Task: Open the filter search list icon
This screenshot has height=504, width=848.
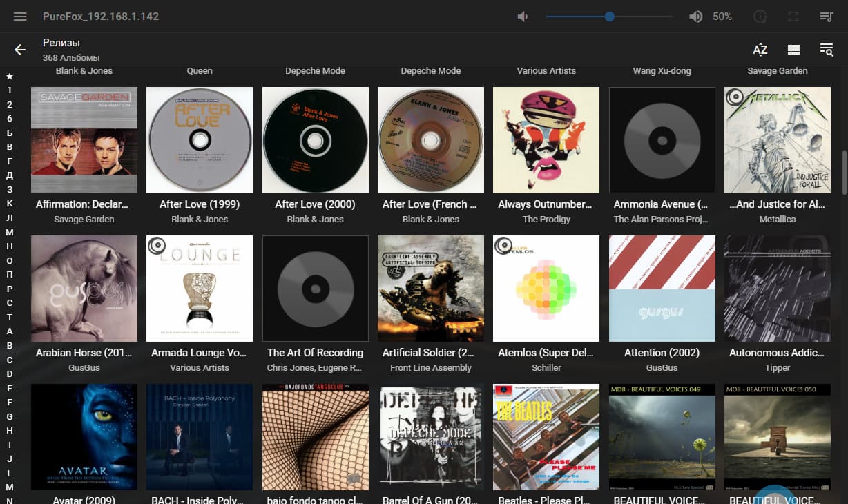Action: (x=826, y=50)
